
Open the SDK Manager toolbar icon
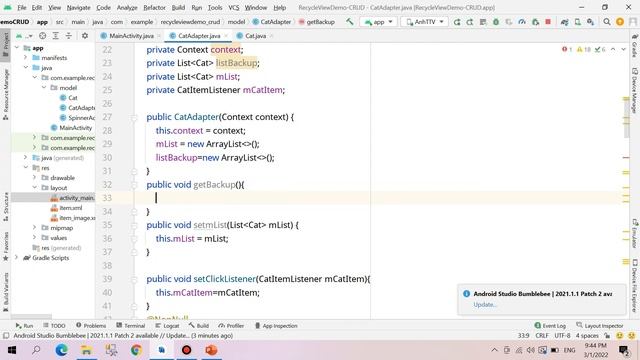pyautogui.click(x=591, y=22)
